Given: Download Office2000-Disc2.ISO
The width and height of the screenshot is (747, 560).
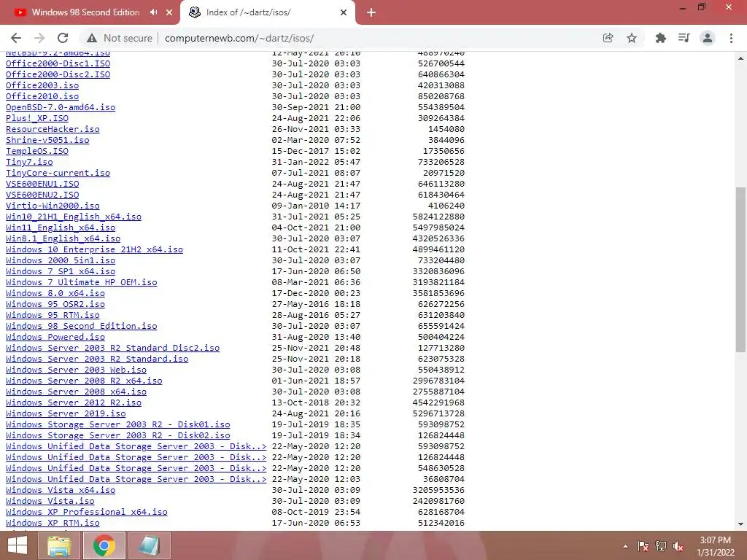Looking at the screenshot, I should pyautogui.click(x=58, y=74).
